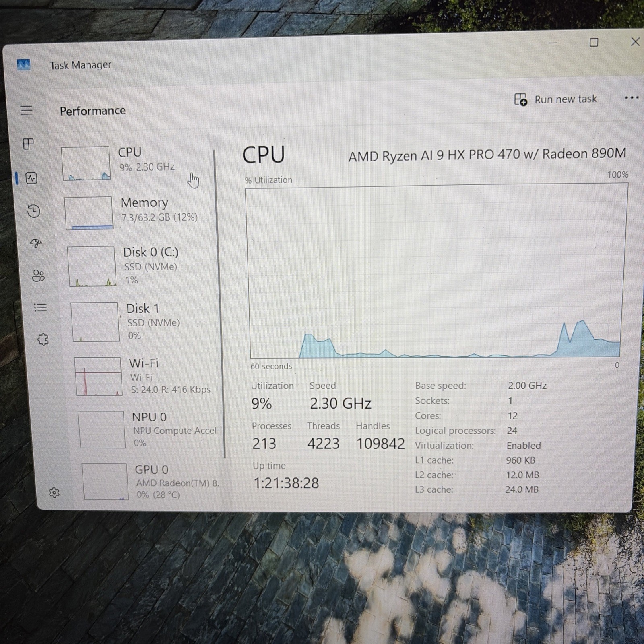The image size is (644, 644).
Task: Select the Memory resource entry
Action: click(x=139, y=213)
